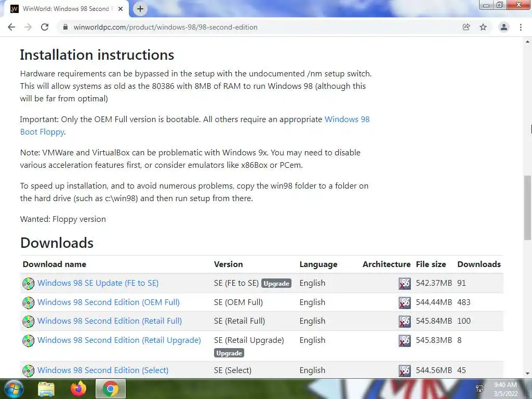The width and height of the screenshot is (532, 399).
Task: Go back to the previous page
Action: pyautogui.click(x=11, y=27)
